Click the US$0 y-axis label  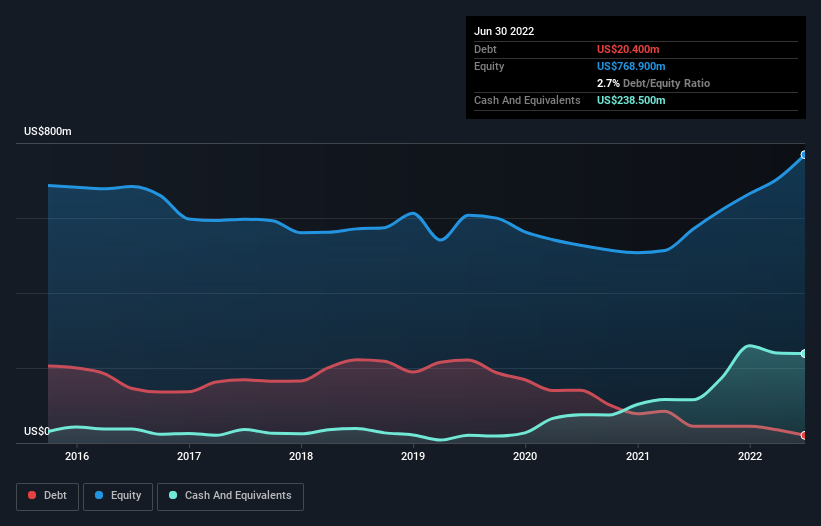37,431
